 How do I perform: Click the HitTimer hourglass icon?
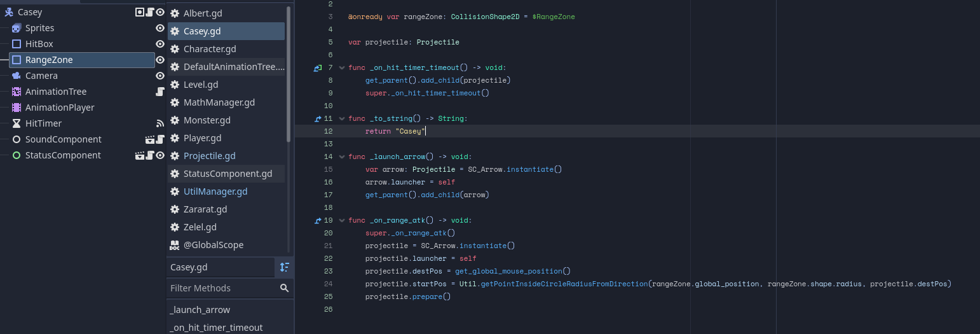(x=17, y=123)
